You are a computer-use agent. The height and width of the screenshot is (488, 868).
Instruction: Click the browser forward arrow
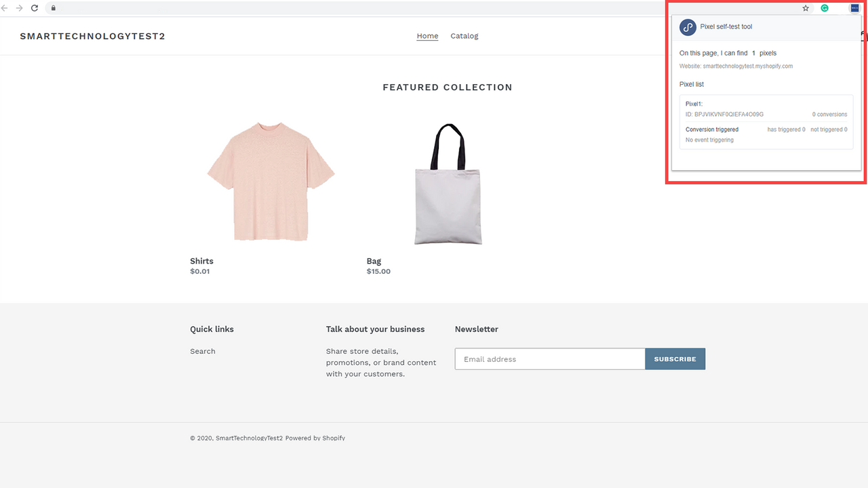click(x=19, y=8)
